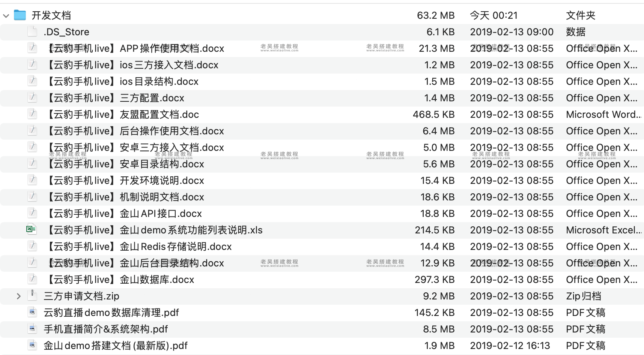Select the file 金山Redis存储说明.docx
Image resolution: width=644 pixels, height=355 pixels.
point(139,247)
